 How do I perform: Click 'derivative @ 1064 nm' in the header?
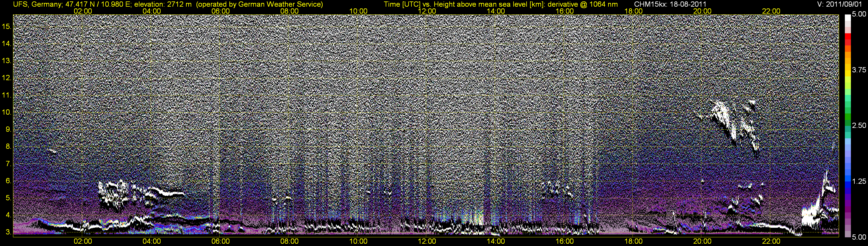click(583, 4)
